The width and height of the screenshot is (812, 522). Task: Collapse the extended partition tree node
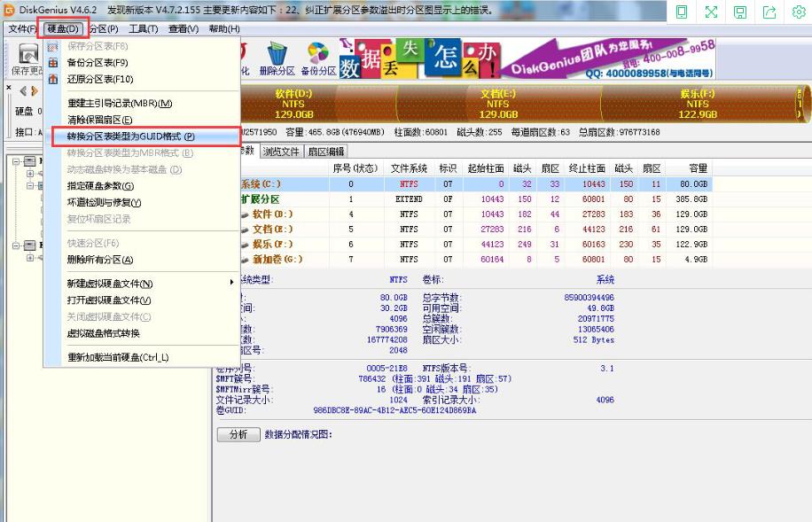pyautogui.click(x=30, y=185)
